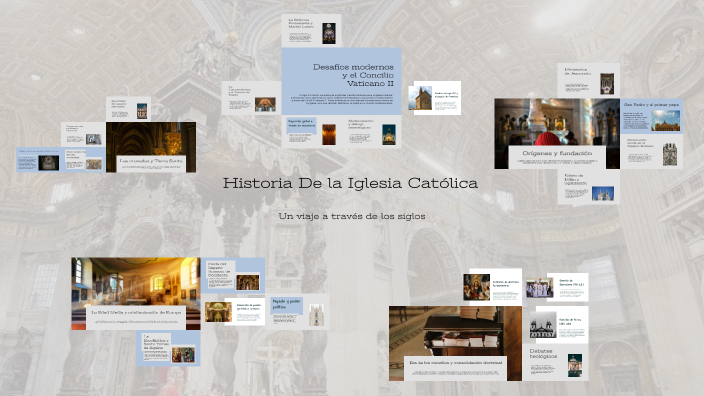This screenshot has height=396, width=704.
Task: Select the white card with brick church photo
Action: pos(435,98)
